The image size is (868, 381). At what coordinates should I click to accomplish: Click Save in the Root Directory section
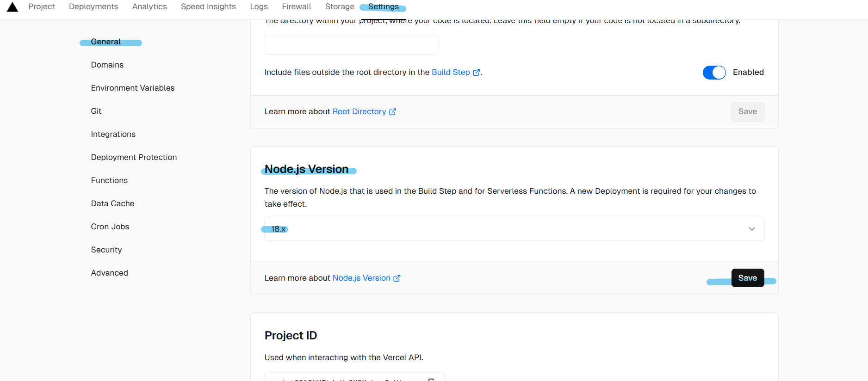747,112
